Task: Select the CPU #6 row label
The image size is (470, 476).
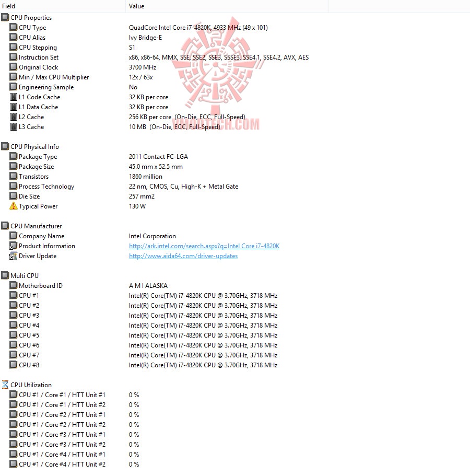Action: (29, 345)
